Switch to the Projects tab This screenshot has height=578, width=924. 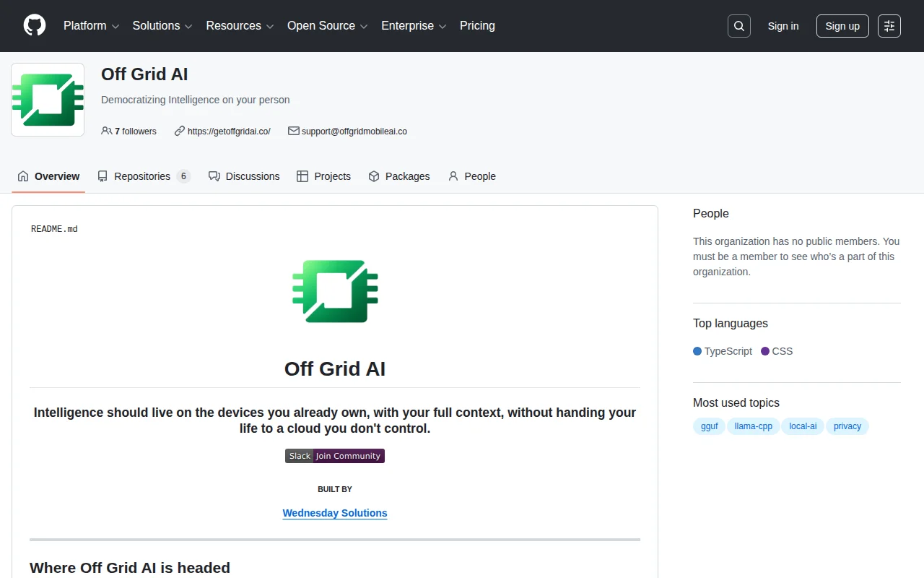coord(324,176)
